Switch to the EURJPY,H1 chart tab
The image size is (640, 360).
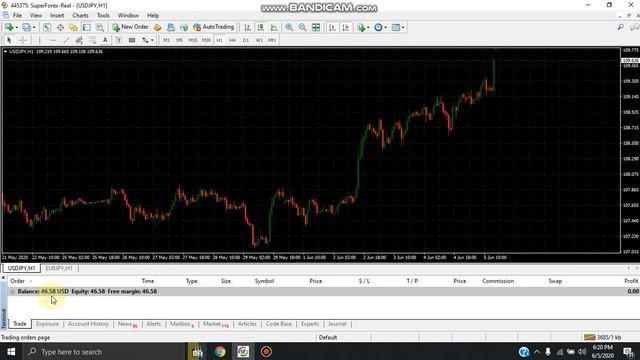59,268
